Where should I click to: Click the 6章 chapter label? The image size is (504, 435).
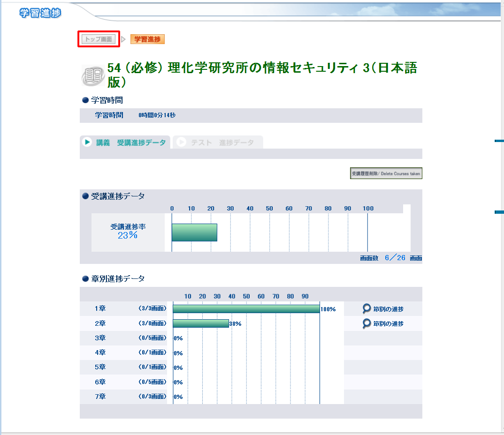coord(100,382)
